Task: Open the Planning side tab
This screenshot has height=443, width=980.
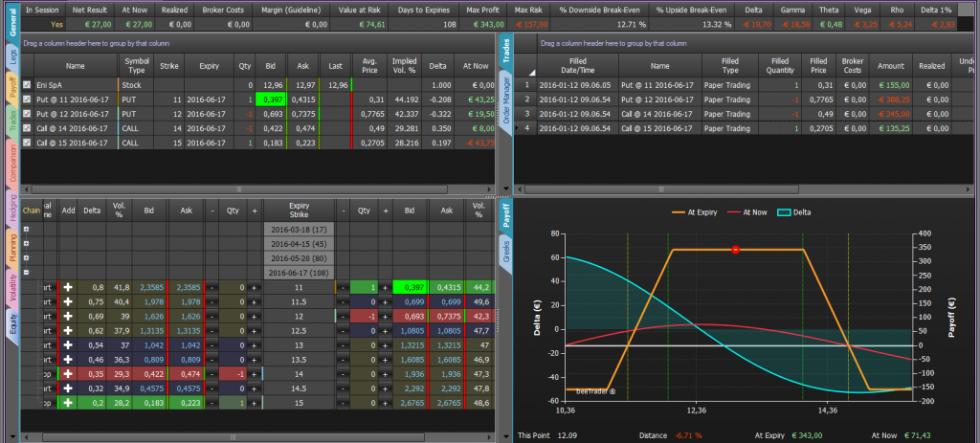Action: (x=12, y=248)
